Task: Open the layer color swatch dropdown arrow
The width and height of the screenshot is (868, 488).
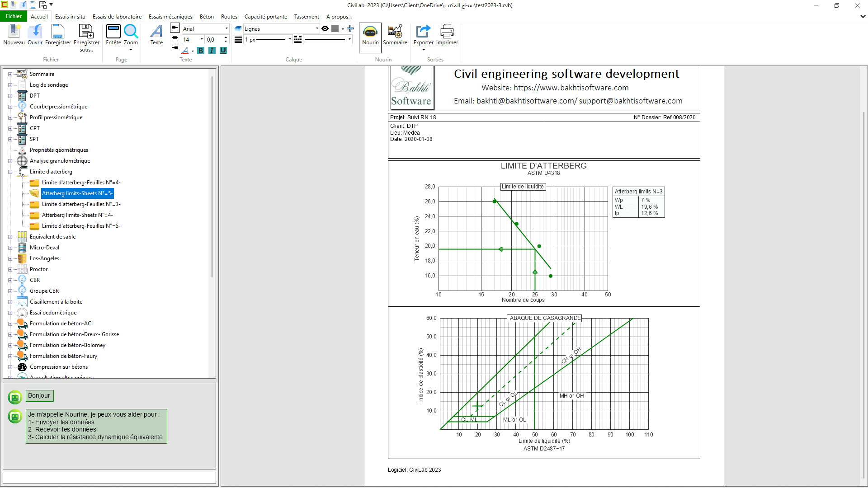Action: pos(343,29)
